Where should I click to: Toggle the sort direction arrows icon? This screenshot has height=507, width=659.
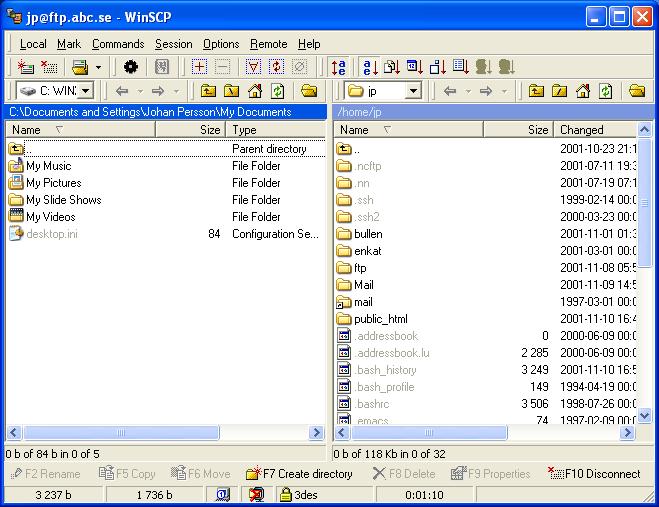point(339,67)
